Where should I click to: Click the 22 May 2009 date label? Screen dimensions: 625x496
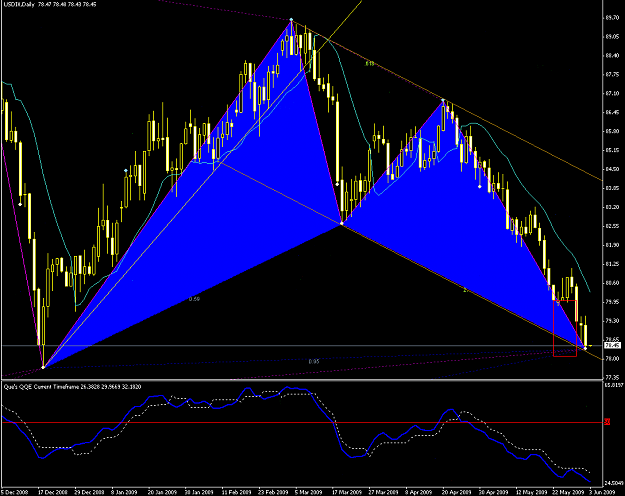click(x=567, y=492)
